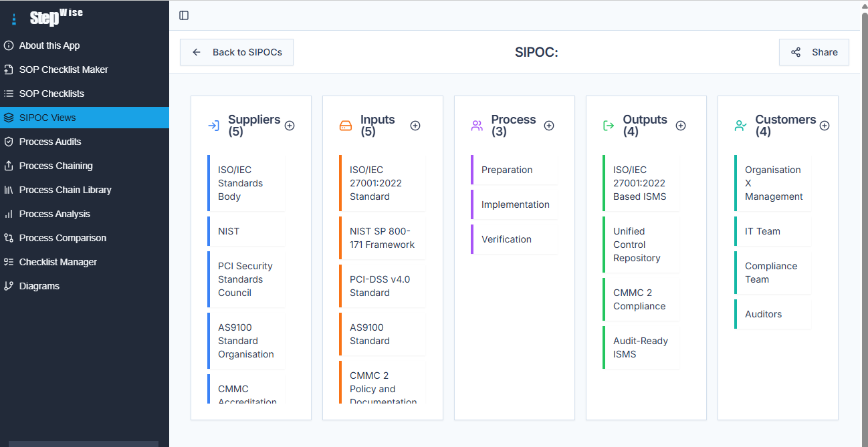Click the Process column people icon
Image resolution: width=868 pixels, height=447 pixels.
477,125
